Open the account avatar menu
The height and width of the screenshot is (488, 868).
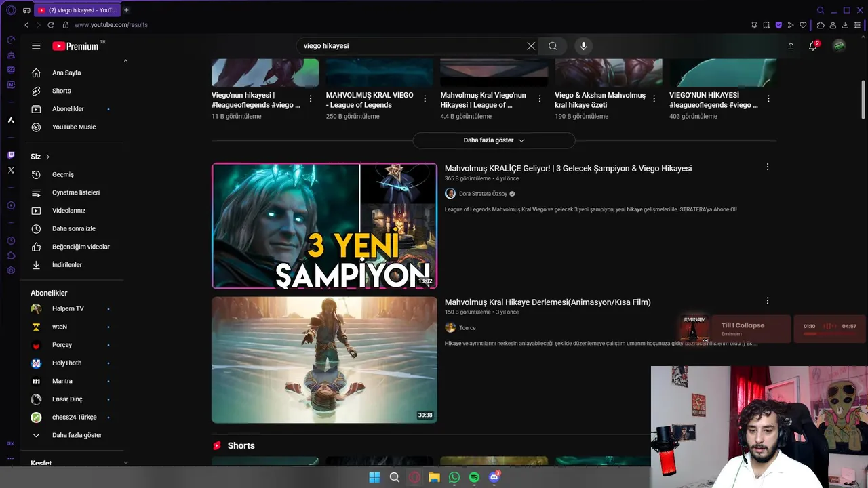click(x=840, y=46)
